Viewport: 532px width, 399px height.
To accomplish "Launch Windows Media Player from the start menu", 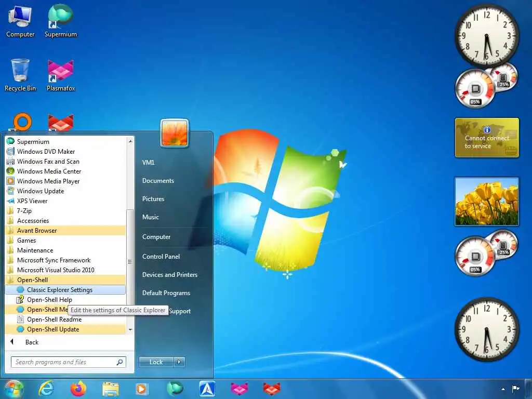I will point(65,181).
